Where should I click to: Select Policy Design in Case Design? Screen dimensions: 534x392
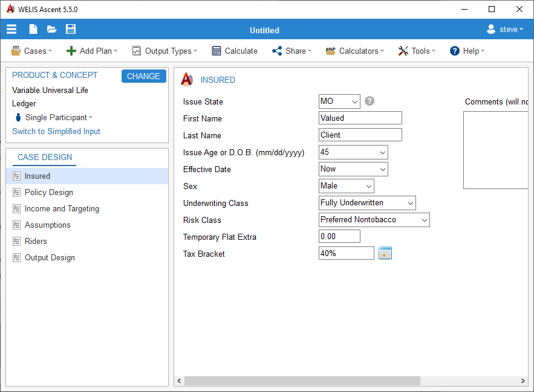(x=48, y=192)
